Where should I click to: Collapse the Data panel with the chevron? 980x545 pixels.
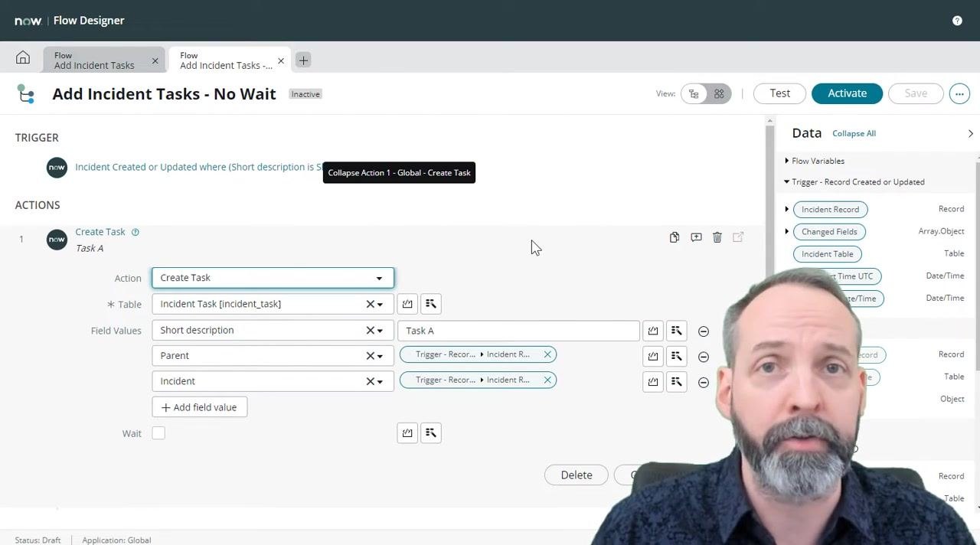tap(970, 133)
